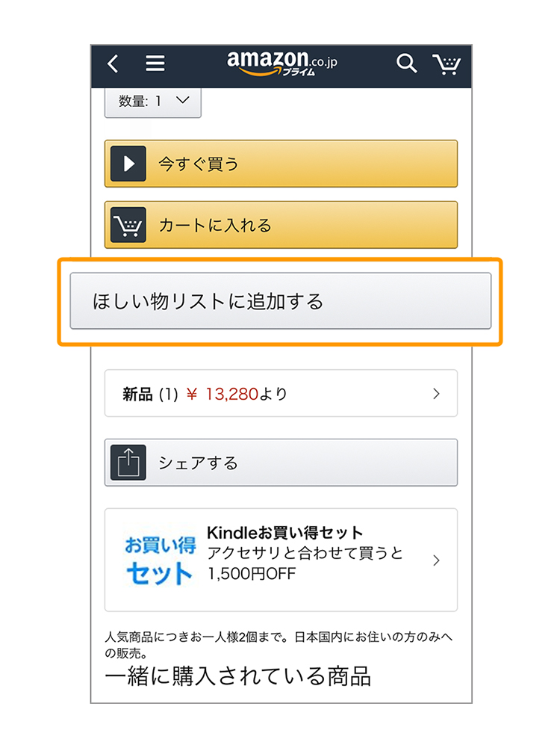
Task: Expand the 新品 (1) offers chevron
Action: (x=436, y=394)
